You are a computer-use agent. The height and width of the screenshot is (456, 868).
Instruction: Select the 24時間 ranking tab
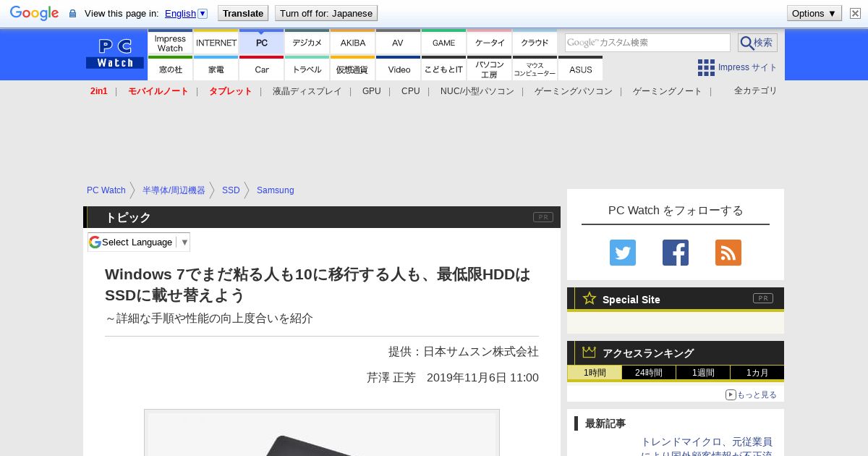pyautogui.click(x=649, y=373)
